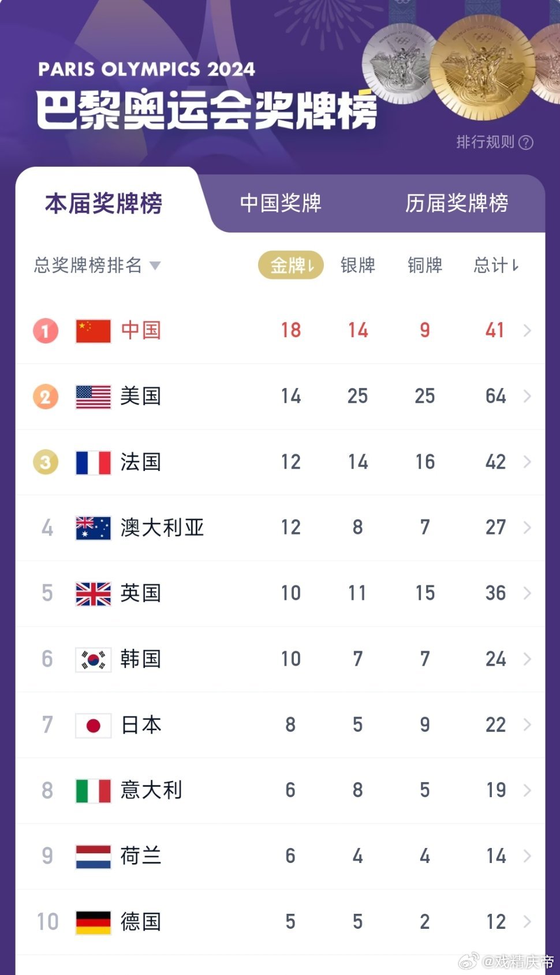Switch to the 历届奖牌榜 tab
The width and height of the screenshot is (560, 975).
[x=456, y=203]
